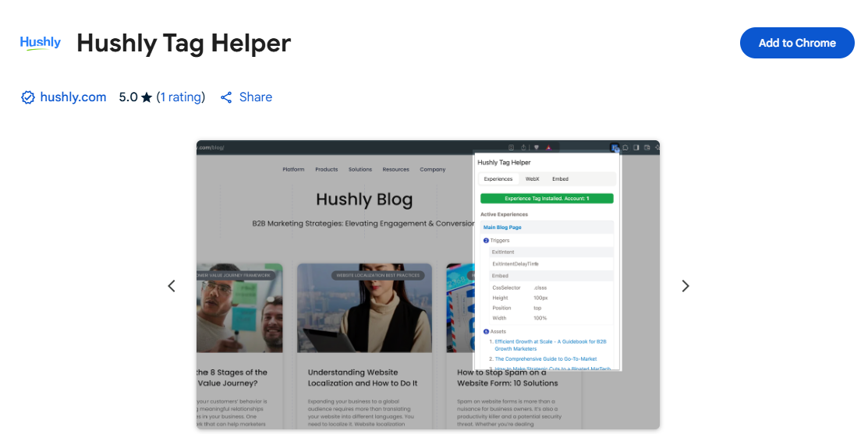
Task: Click the Efficient Growth at Scale asset link
Action: [551, 345]
